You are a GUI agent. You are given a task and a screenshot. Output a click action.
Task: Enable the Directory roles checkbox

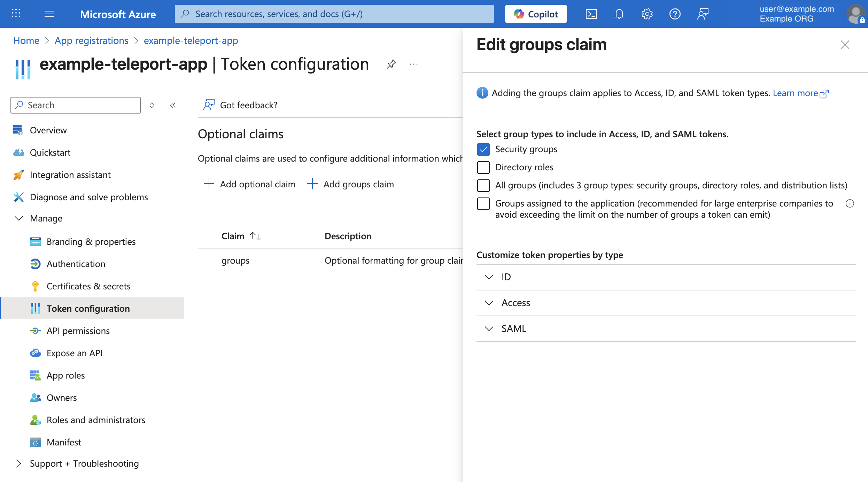pos(483,167)
